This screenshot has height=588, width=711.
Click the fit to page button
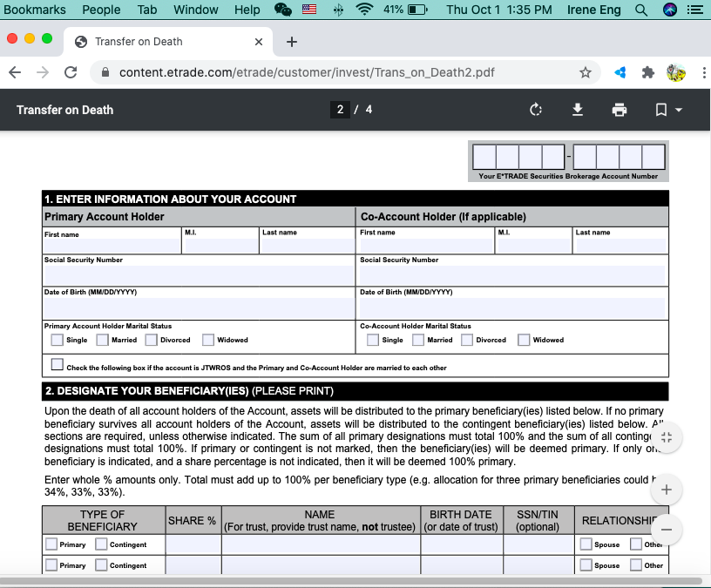pyautogui.click(x=666, y=437)
